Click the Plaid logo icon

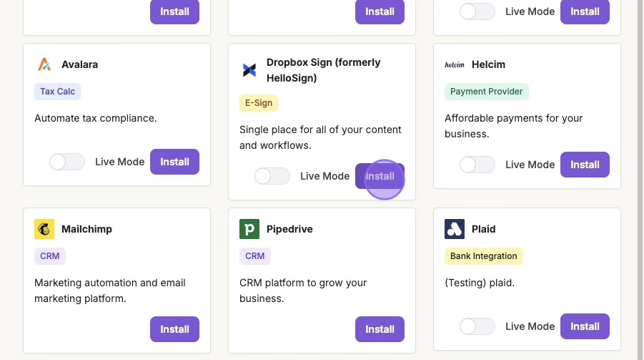pos(455,229)
